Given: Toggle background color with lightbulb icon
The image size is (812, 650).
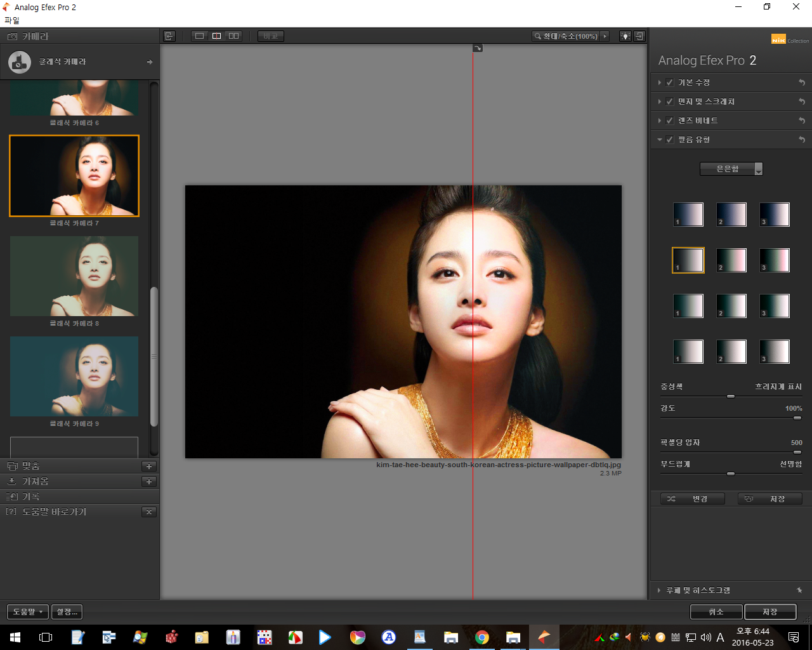Looking at the screenshot, I should (x=625, y=36).
